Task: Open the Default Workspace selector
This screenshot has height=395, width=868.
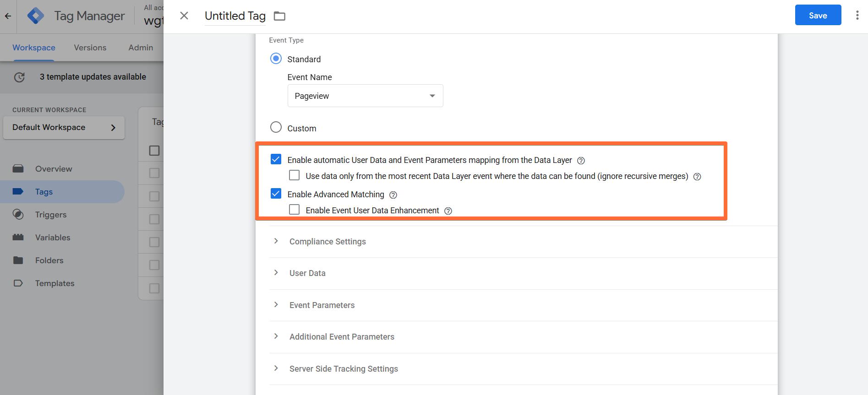Action: tap(64, 128)
